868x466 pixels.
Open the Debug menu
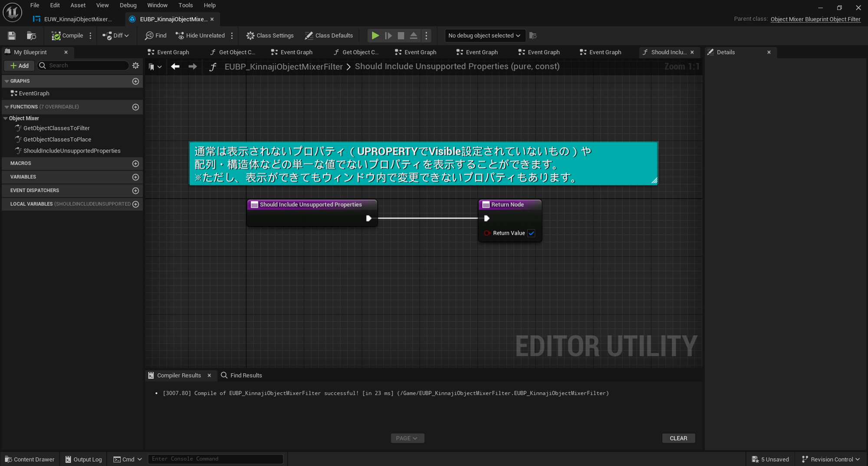click(128, 5)
